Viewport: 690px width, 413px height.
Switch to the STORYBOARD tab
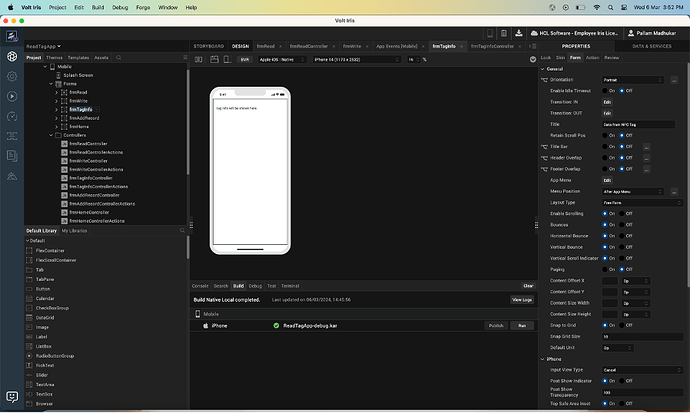click(x=209, y=46)
